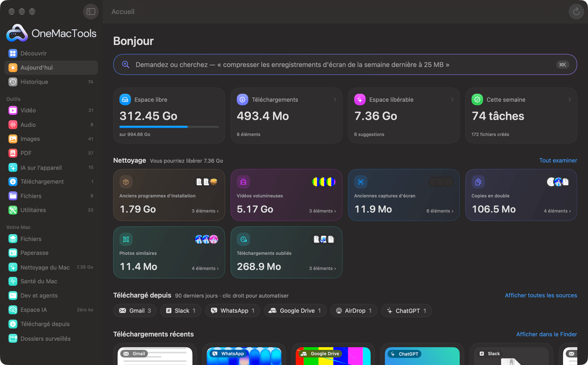Image resolution: width=588 pixels, height=365 pixels.
Task: Click the Utilitaires tool icon
Action: [13, 210]
